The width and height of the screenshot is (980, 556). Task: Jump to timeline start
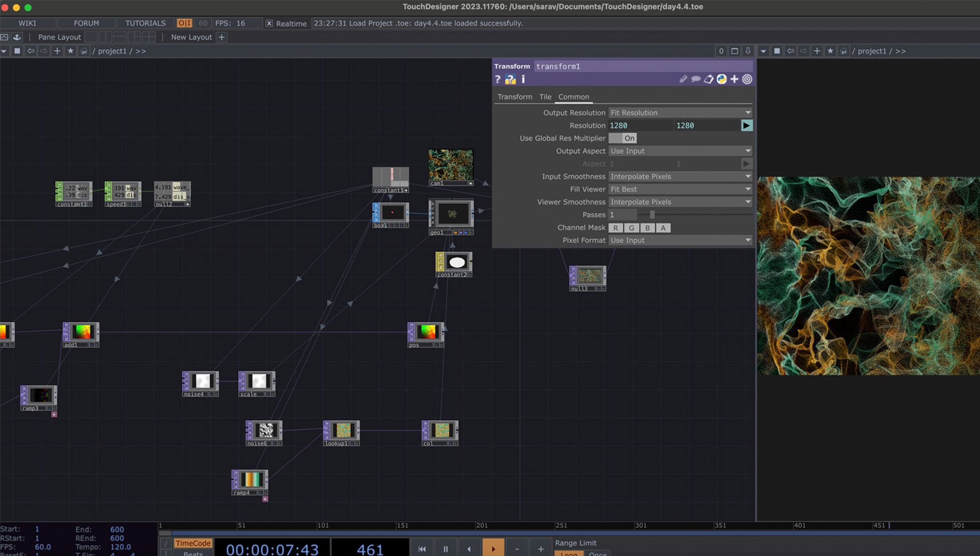tap(422, 549)
